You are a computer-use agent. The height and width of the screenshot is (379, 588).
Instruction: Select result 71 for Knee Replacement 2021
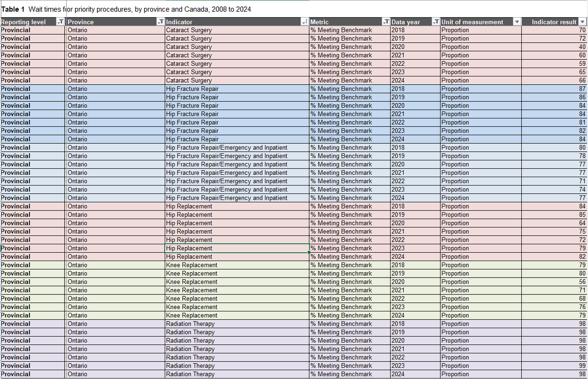point(554,290)
